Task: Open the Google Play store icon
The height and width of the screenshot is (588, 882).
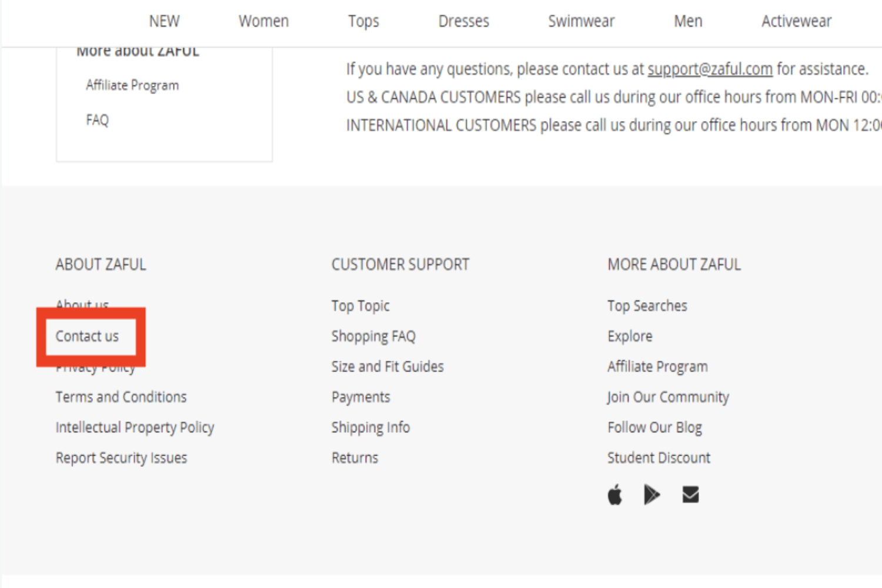Action: (x=652, y=495)
